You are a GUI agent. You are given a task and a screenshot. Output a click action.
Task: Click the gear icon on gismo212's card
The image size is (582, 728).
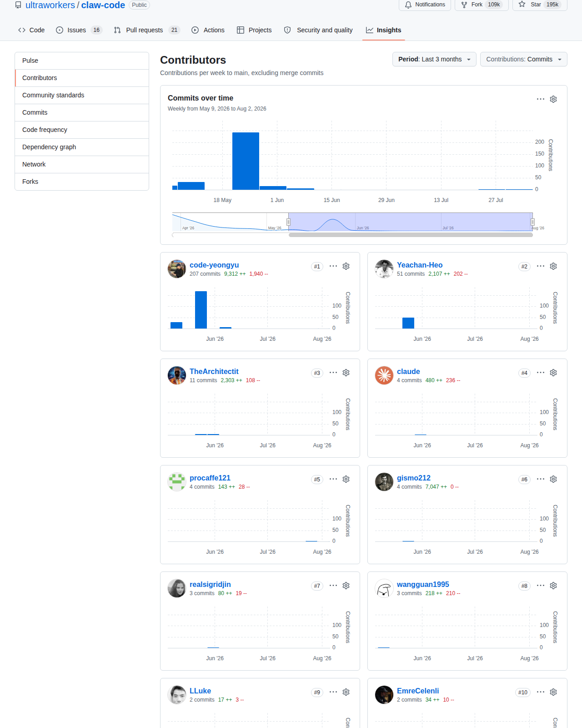[x=553, y=479]
